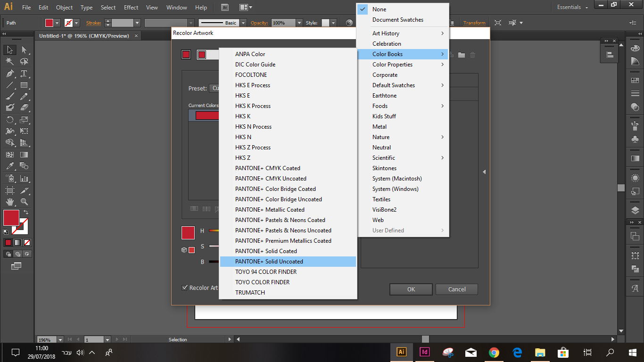Select the Rotate tool
This screenshot has width=644, height=362.
coord(10,120)
